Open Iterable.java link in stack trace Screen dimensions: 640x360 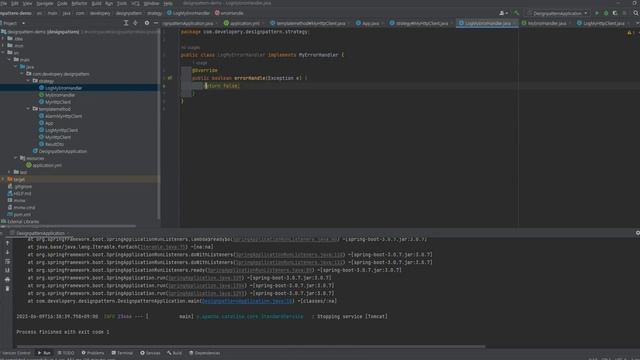[163, 247]
